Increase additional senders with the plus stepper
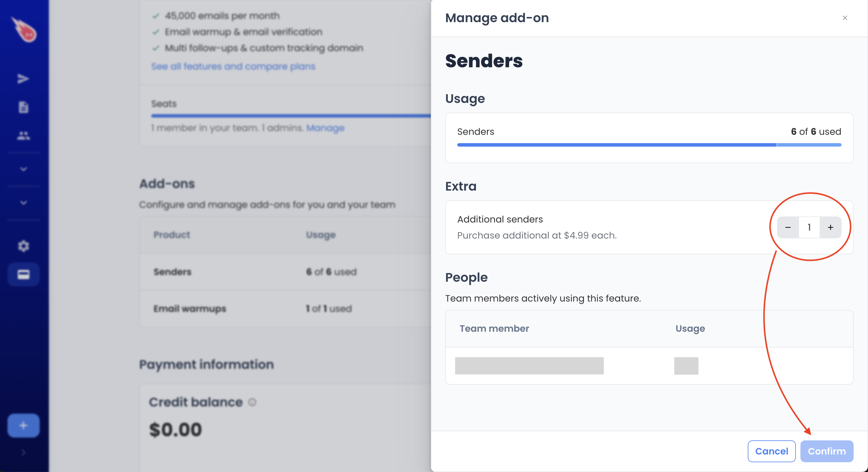This screenshot has width=868, height=472. click(830, 227)
